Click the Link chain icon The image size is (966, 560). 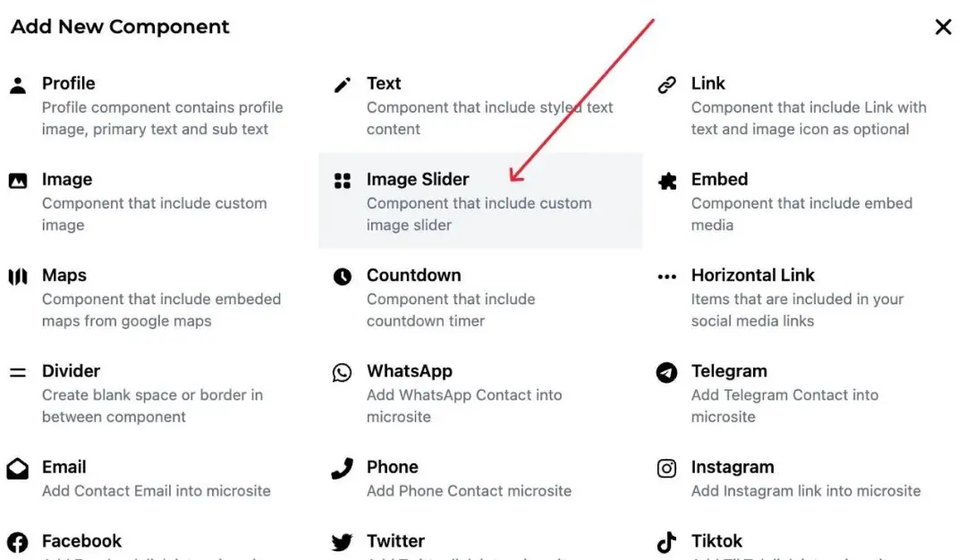pos(667,85)
